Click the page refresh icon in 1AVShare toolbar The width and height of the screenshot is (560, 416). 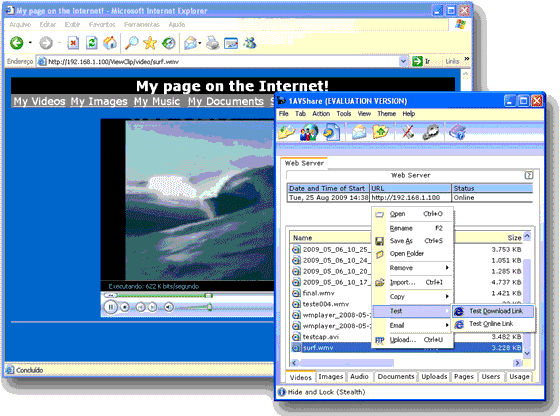point(331,132)
